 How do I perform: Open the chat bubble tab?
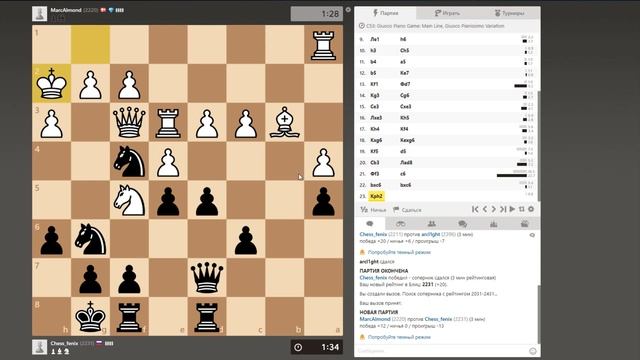point(370,224)
